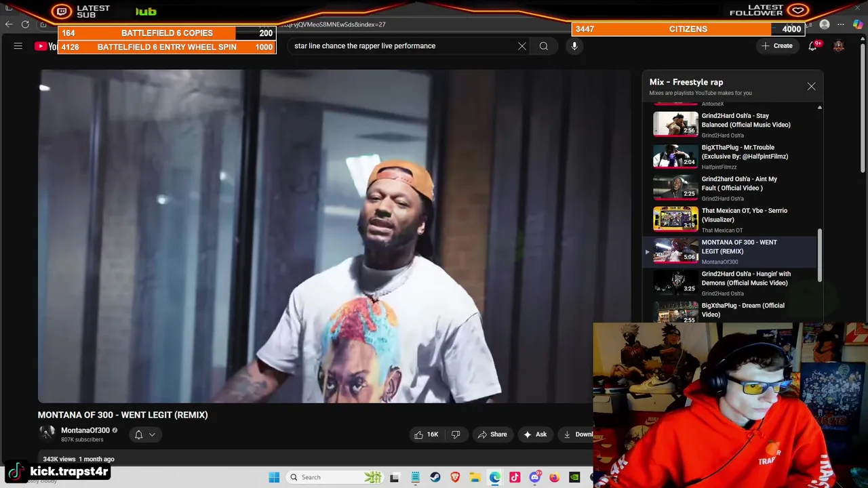Open File Explorer from the taskbar
Image resolution: width=868 pixels, height=488 pixels.
475,477
